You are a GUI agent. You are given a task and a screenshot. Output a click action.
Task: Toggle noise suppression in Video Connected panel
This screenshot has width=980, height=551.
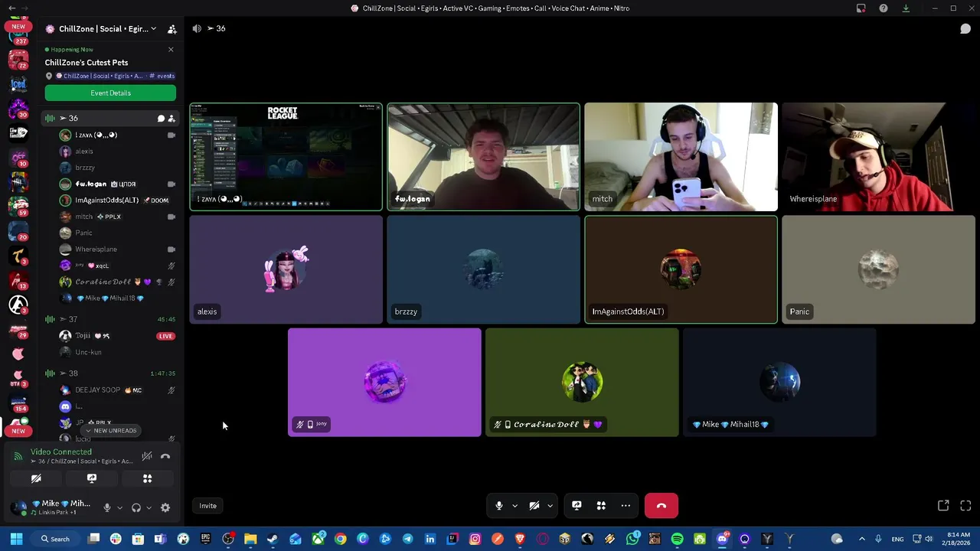click(x=147, y=457)
